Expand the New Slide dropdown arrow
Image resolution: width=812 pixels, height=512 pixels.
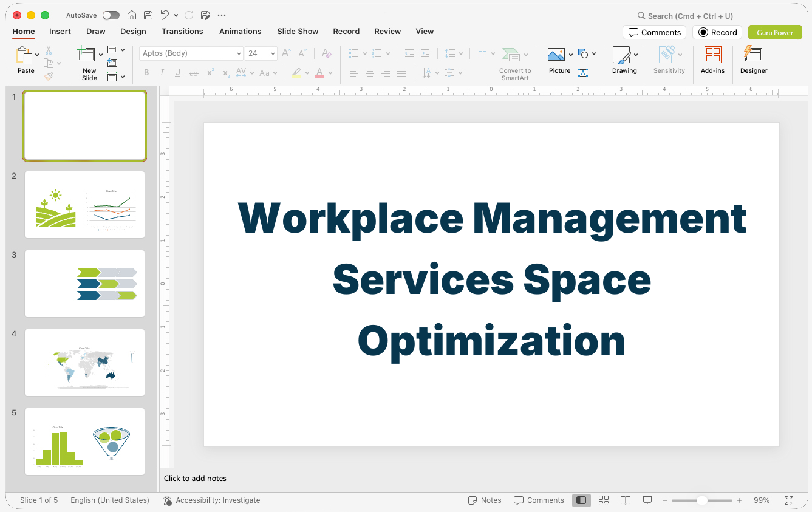[x=101, y=55]
